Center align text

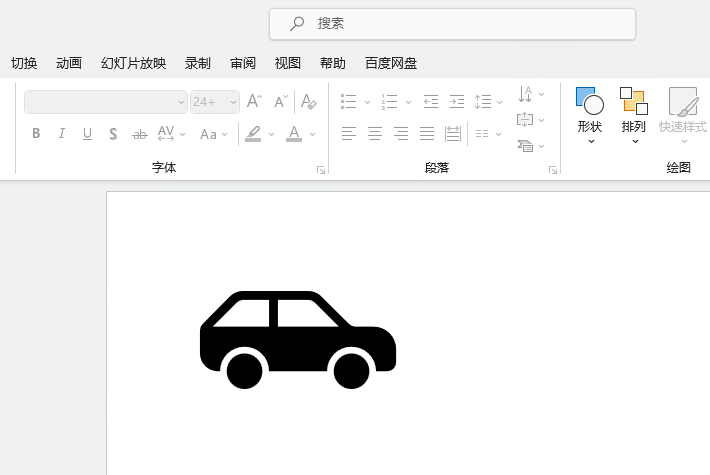(x=374, y=134)
